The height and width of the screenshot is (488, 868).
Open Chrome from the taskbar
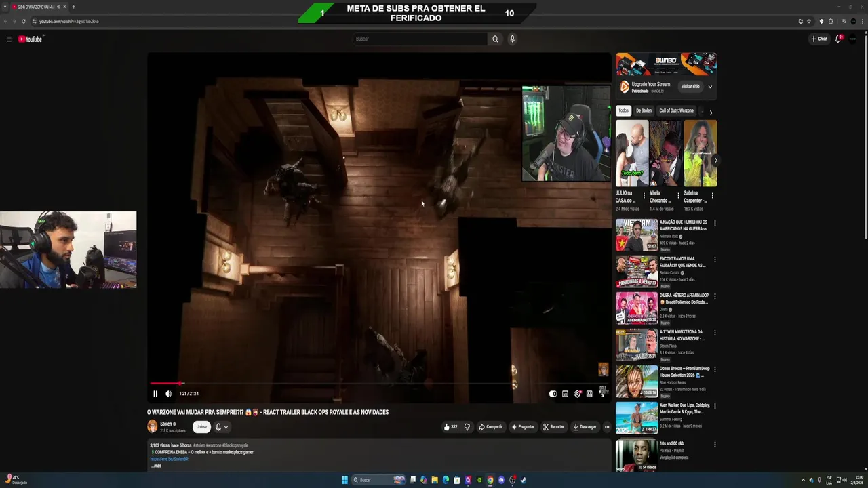490,480
